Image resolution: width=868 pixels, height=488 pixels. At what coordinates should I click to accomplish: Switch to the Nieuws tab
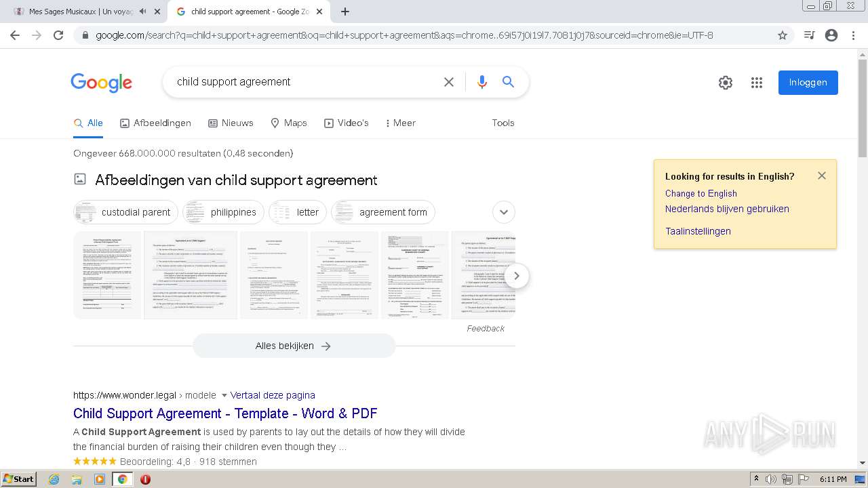click(231, 123)
